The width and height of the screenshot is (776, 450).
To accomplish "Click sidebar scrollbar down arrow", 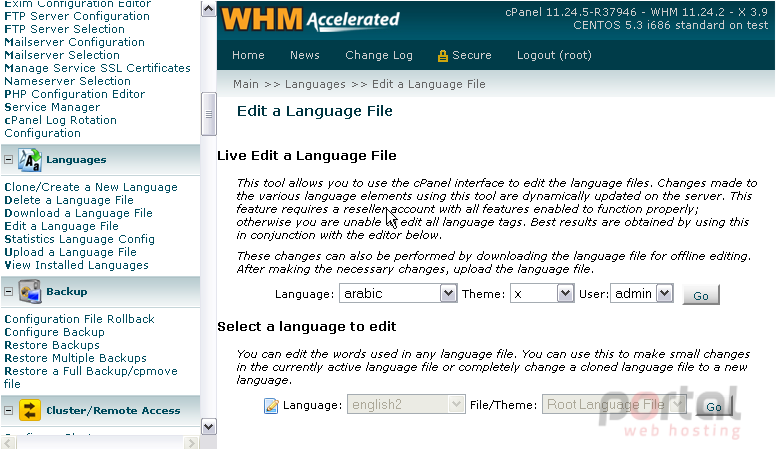I will click(208, 426).
